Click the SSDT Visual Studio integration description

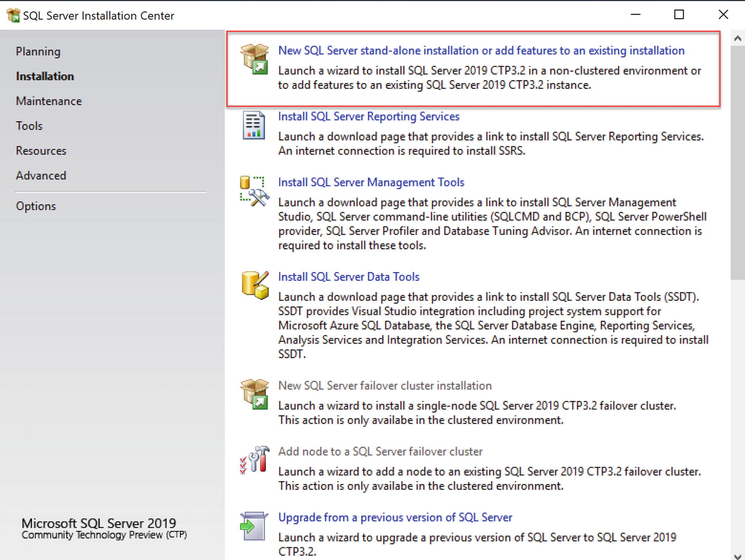click(493, 326)
